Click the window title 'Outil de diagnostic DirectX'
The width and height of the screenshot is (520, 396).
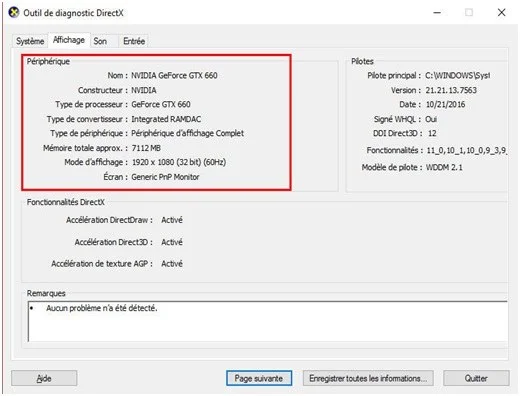[73, 13]
